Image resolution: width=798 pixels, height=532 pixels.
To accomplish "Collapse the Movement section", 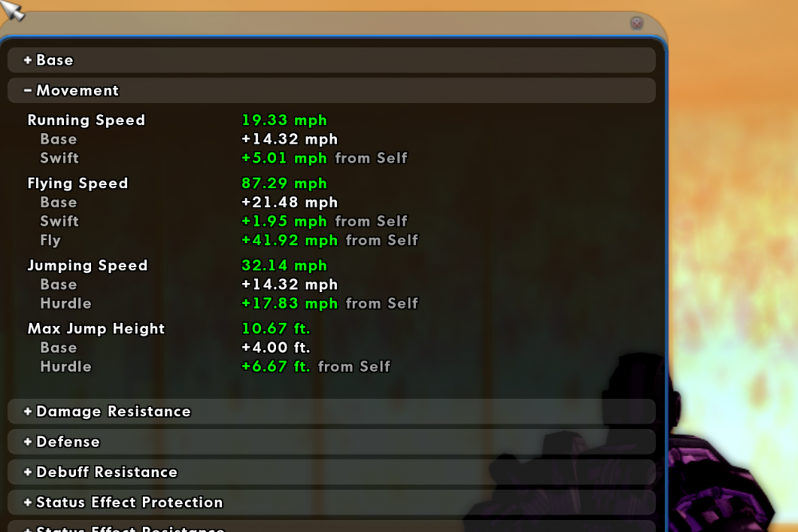I will [71, 91].
